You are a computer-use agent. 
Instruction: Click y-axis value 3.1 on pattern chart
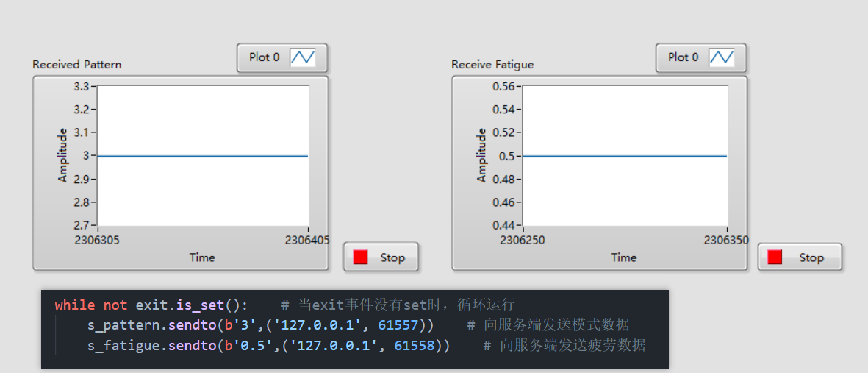(x=81, y=132)
